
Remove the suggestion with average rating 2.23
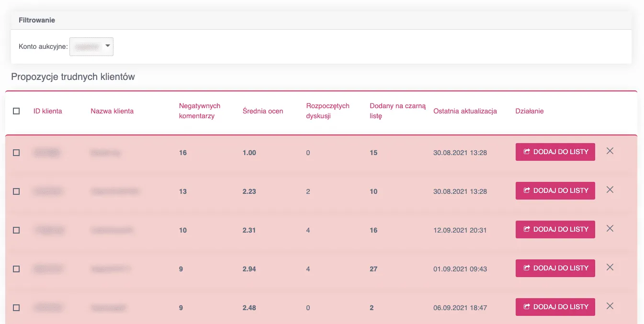[610, 190]
